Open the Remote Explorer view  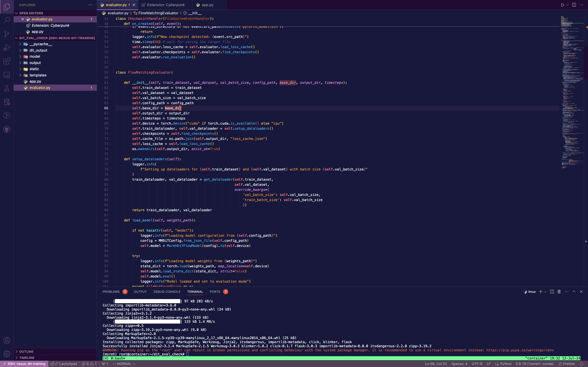pyautogui.click(x=7, y=75)
